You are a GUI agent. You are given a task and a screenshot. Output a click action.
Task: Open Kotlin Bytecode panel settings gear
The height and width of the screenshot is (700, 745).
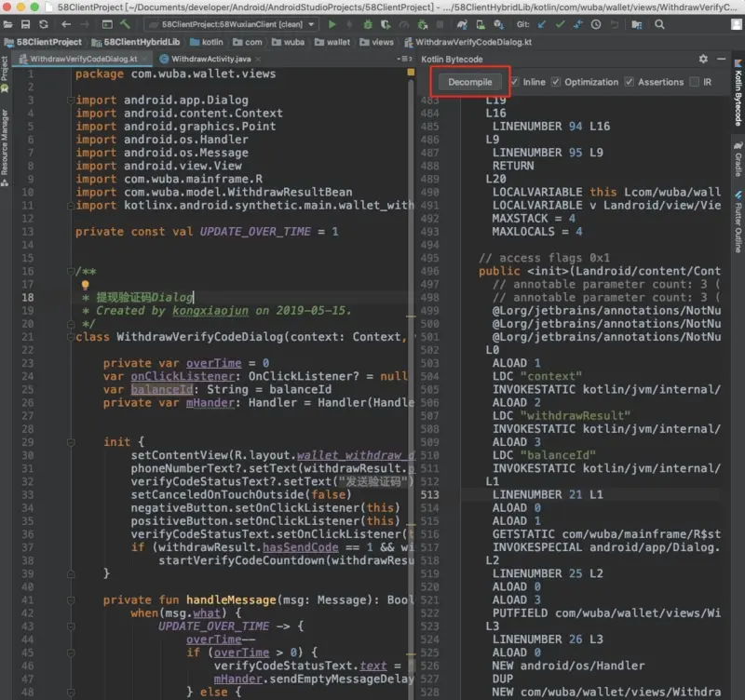(703, 59)
